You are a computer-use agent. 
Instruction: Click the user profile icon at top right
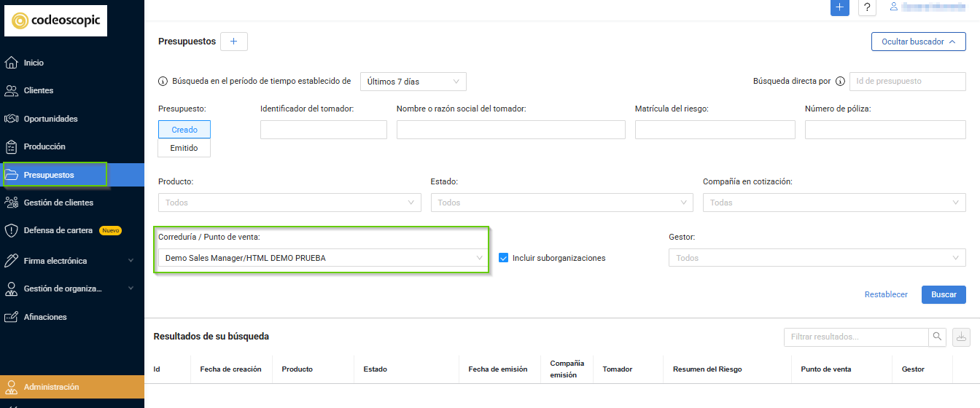click(893, 7)
